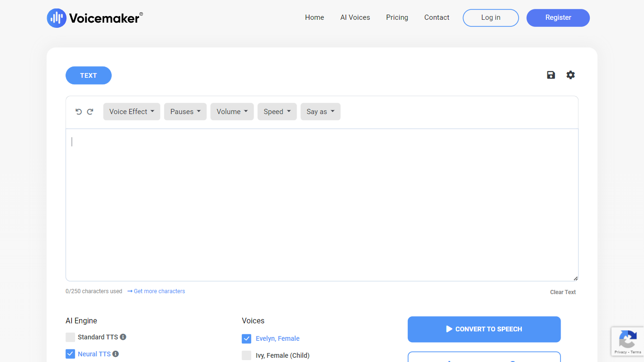Screen dimensions: 644x362
Task: Uncheck the Evelyn, Female voice
Action: click(x=247, y=338)
